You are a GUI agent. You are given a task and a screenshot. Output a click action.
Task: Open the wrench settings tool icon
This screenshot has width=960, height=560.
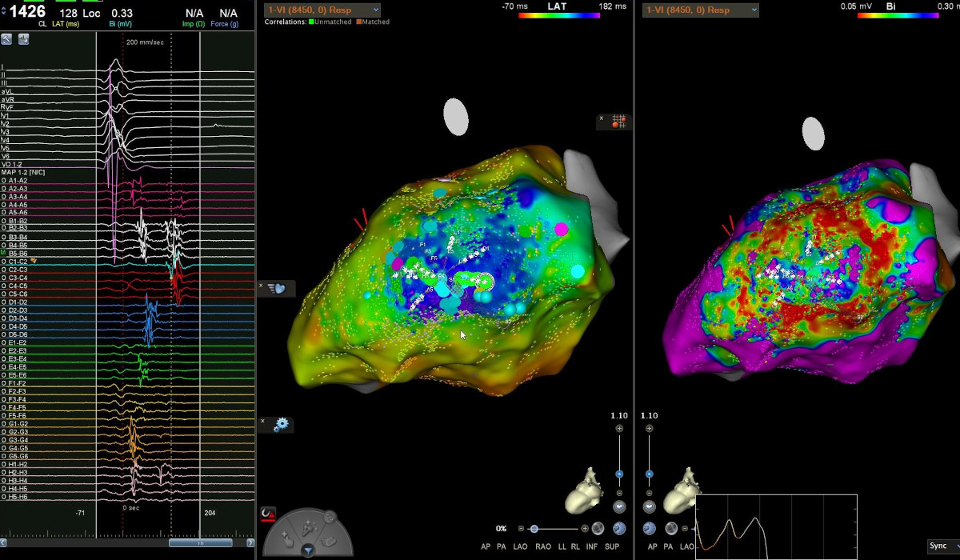click(7, 38)
